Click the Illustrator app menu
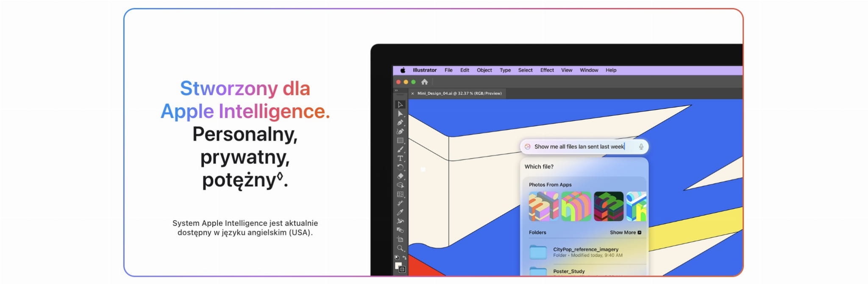The height and width of the screenshot is (284, 868). coord(425,70)
